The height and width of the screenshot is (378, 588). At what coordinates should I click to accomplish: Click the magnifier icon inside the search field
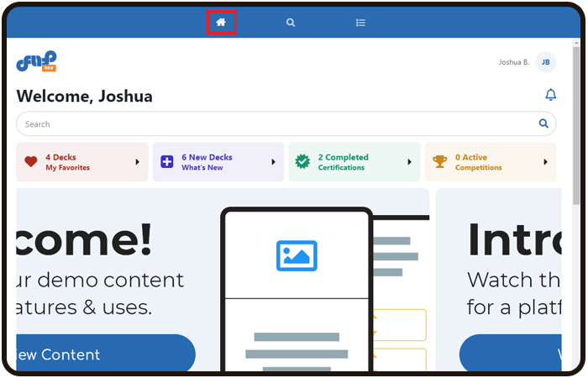(543, 123)
